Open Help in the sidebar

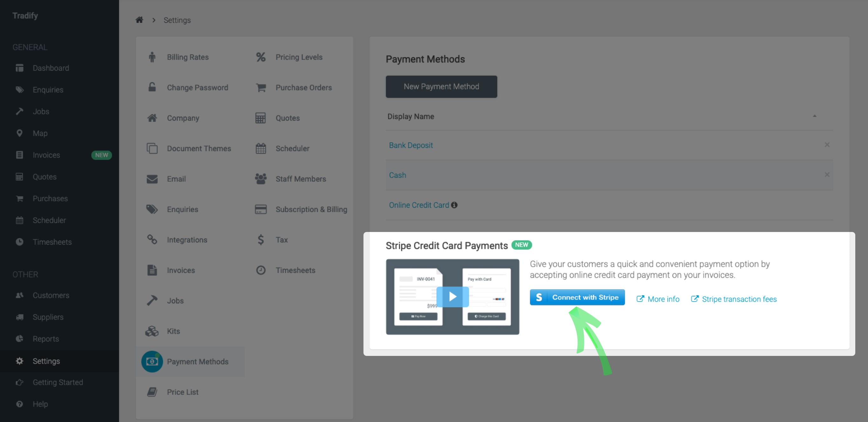click(x=40, y=404)
